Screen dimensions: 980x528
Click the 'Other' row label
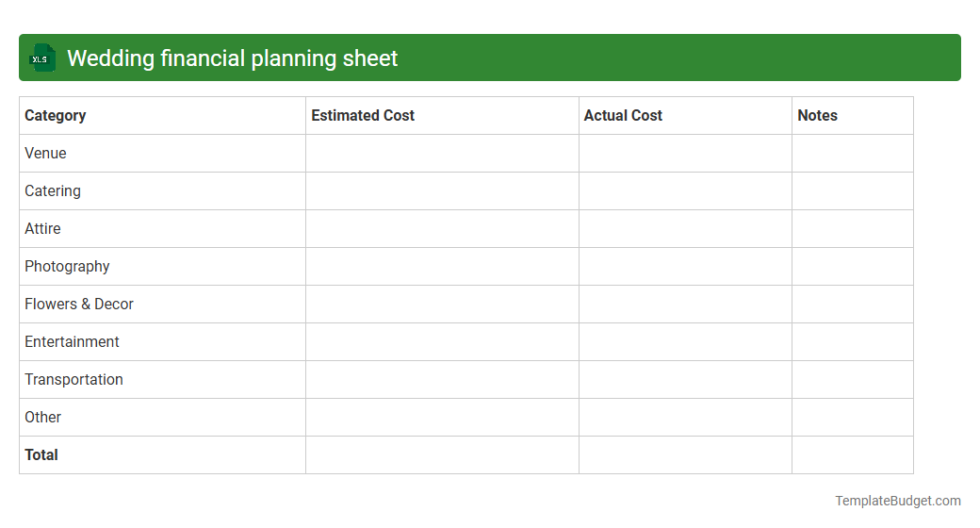coord(42,418)
